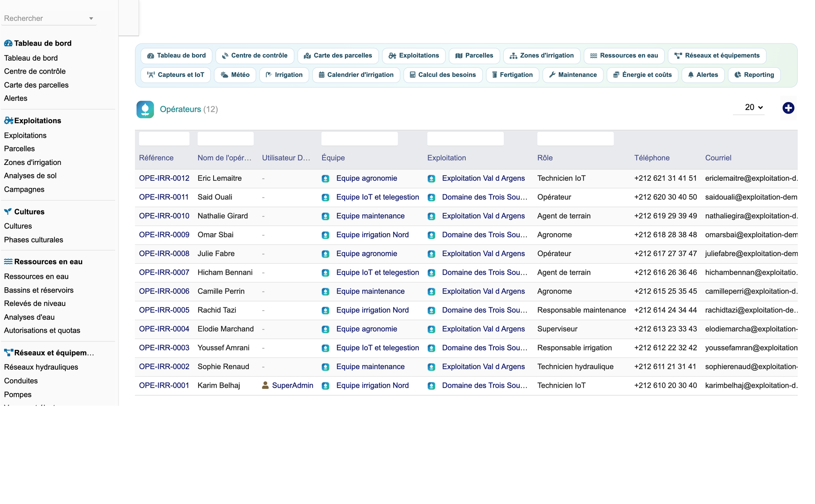Screen dimensions: 815x504
Task: Click role cell Technicien hydraulique
Action: tap(575, 367)
